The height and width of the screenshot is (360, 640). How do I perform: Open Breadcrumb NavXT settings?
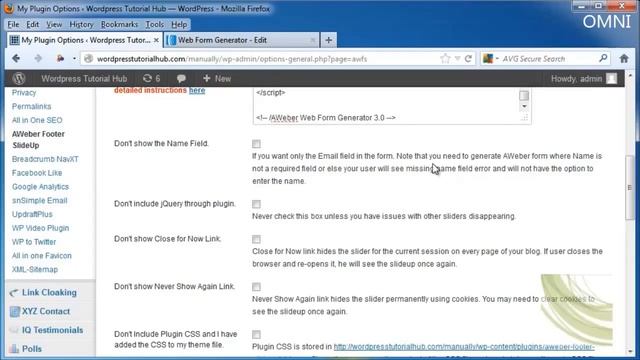pos(45,159)
